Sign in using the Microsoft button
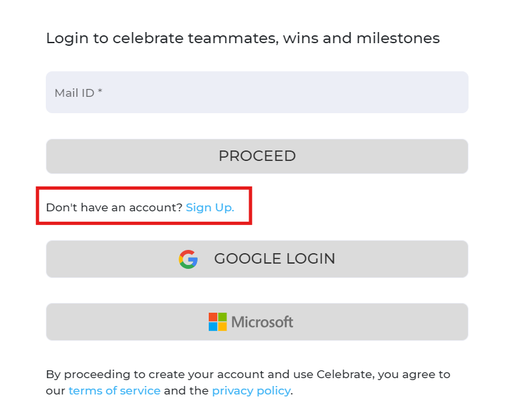Image resolution: width=515 pixels, height=420 pixels. pyautogui.click(x=257, y=322)
